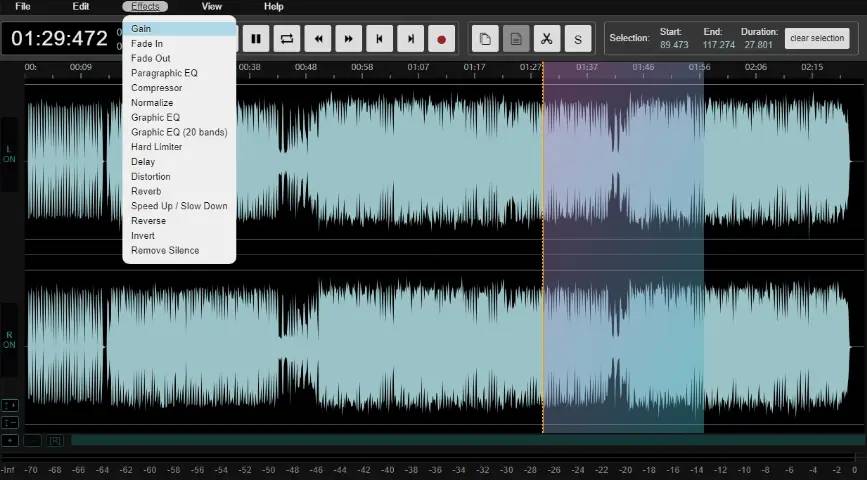Click the reset zoom [R] button
Viewport: 867px width, 480px height.
[55, 441]
